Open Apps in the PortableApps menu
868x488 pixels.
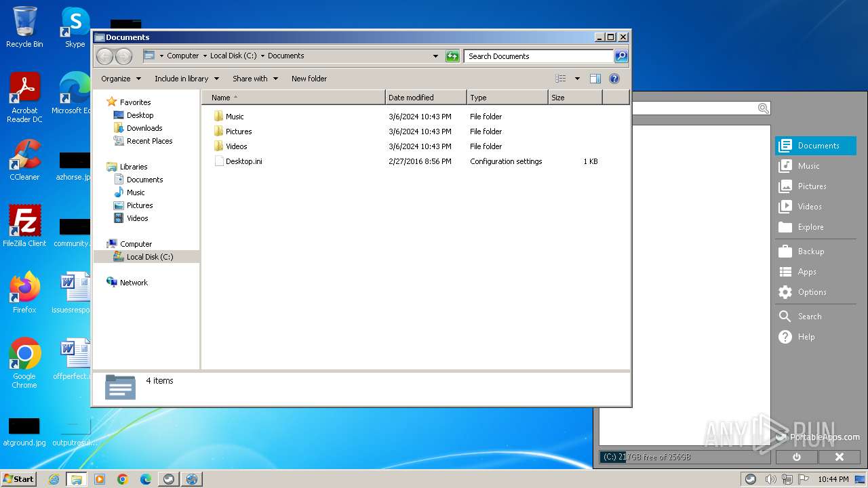point(815,272)
